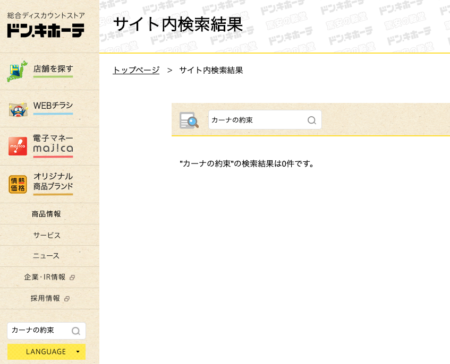This screenshot has height=364, width=450.
Task: Click the Don Quijote logo
Action: click(46, 30)
